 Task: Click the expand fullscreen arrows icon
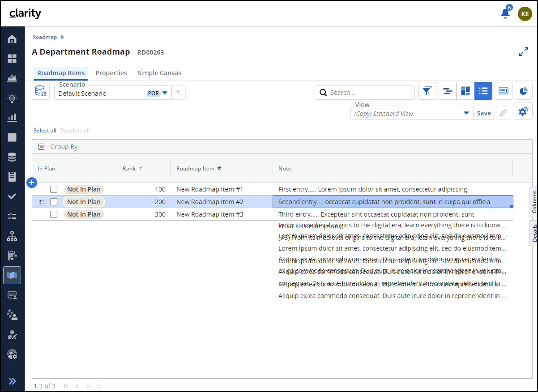pos(523,52)
